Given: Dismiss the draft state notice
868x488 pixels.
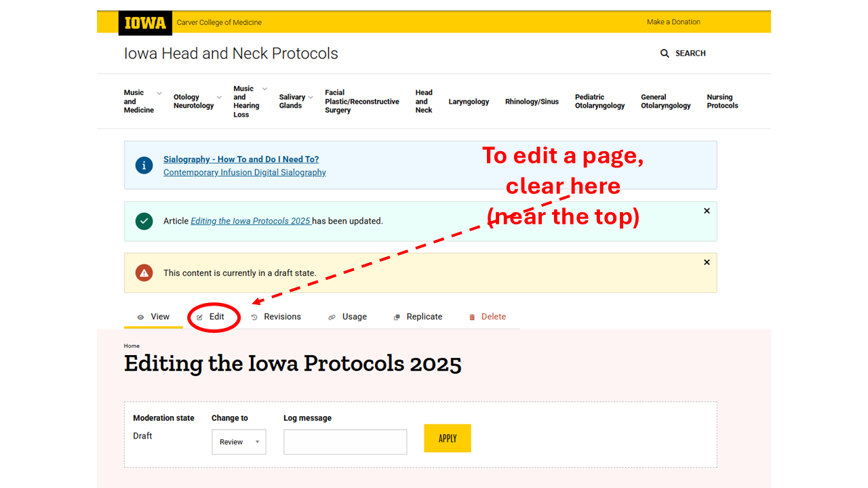Looking at the screenshot, I should (x=707, y=262).
